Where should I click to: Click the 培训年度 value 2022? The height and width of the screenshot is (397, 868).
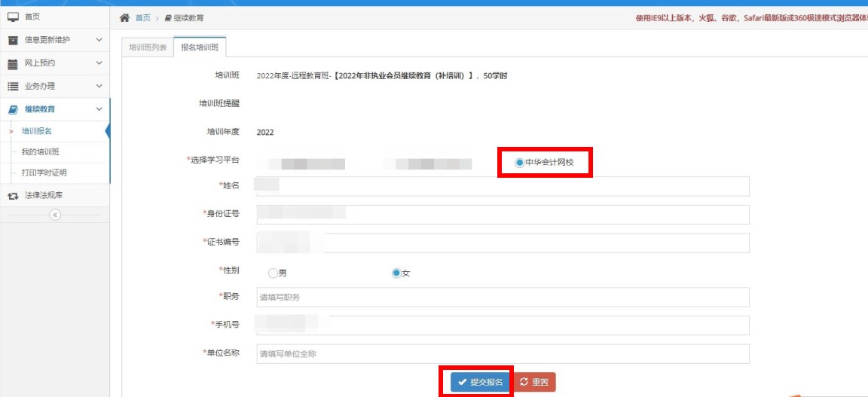pos(265,133)
